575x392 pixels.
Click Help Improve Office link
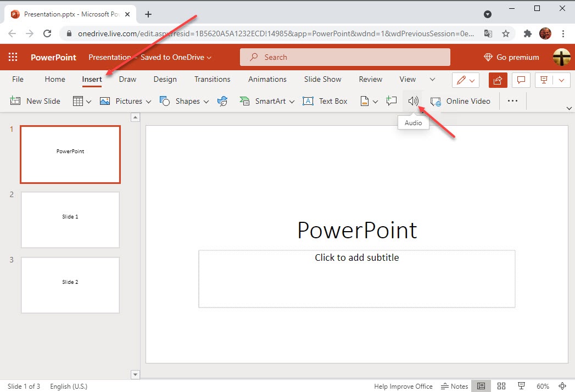click(x=403, y=386)
